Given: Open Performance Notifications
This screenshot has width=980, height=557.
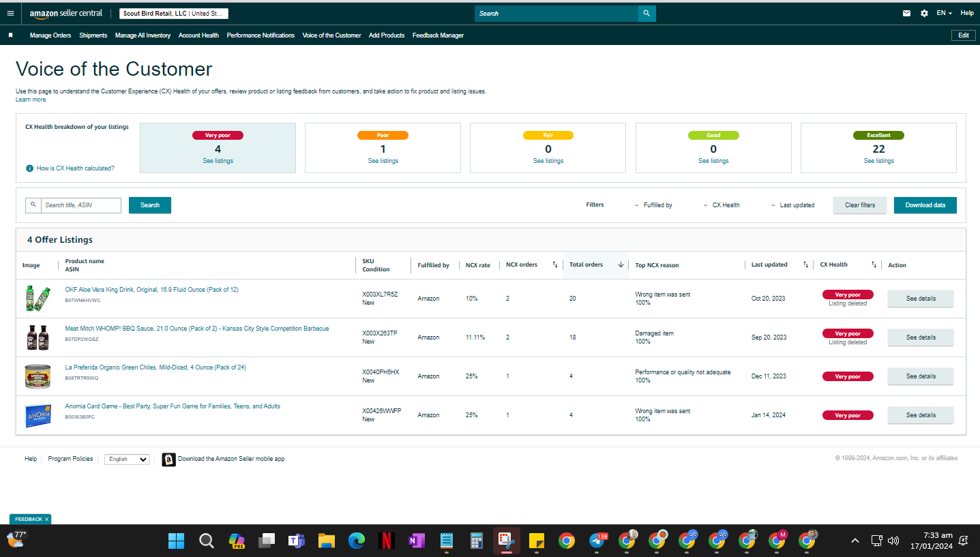Looking at the screenshot, I should point(261,35).
